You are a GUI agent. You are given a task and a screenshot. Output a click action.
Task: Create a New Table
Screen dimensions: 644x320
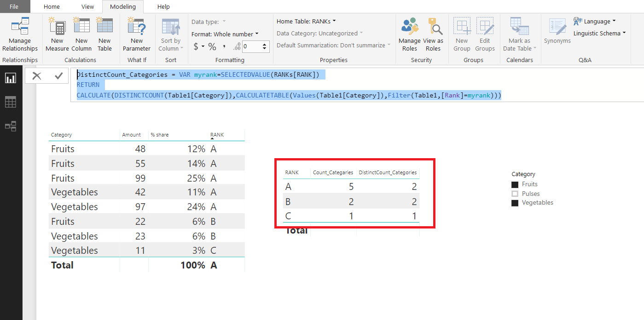[x=104, y=34]
